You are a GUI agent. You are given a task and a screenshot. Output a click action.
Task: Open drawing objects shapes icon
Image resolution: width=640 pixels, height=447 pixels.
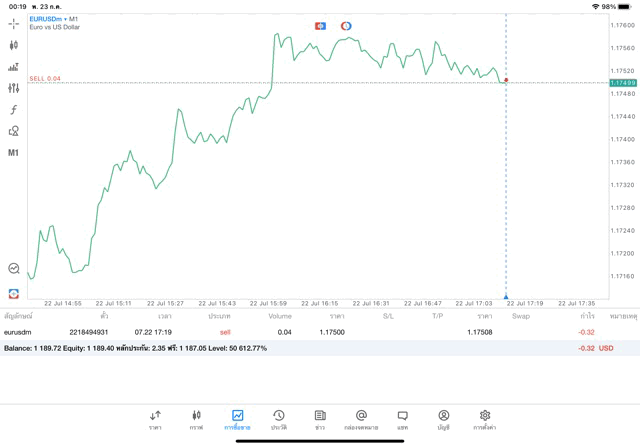[x=13, y=131]
